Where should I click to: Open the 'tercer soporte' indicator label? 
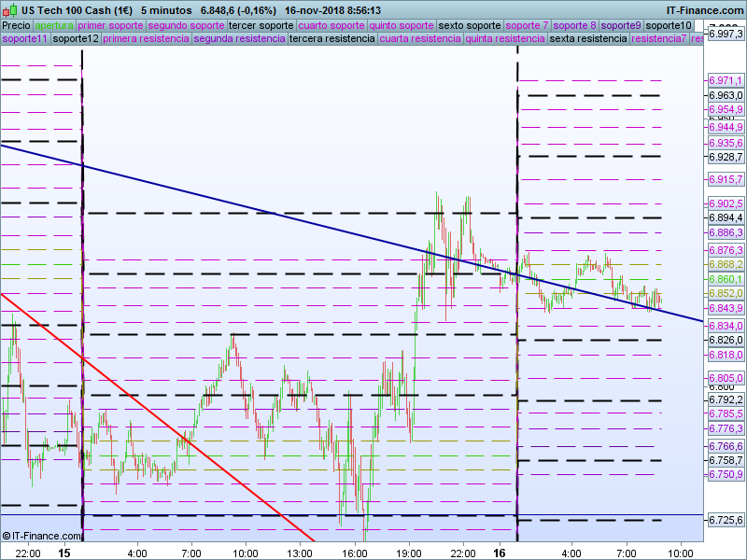click(261, 25)
